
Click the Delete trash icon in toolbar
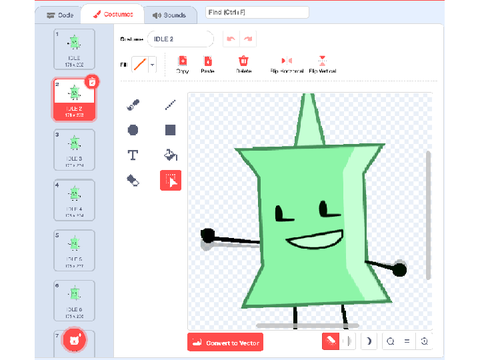click(x=243, y=61)
